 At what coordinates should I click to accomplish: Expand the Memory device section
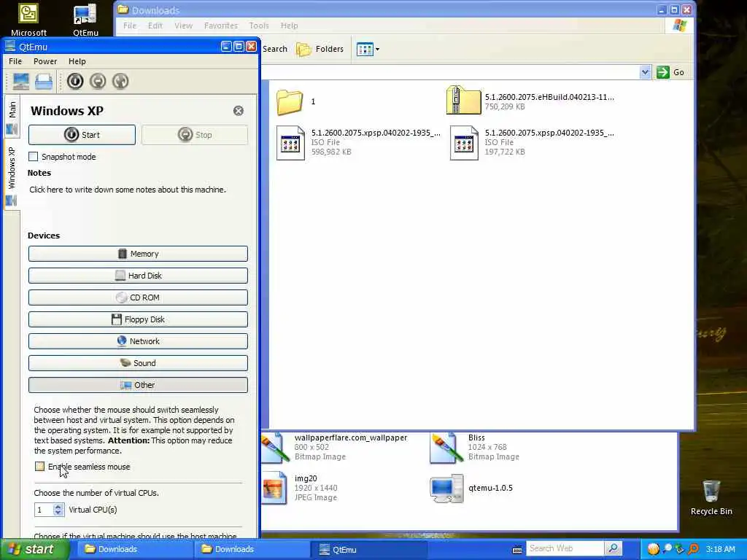tap(138, 254)
